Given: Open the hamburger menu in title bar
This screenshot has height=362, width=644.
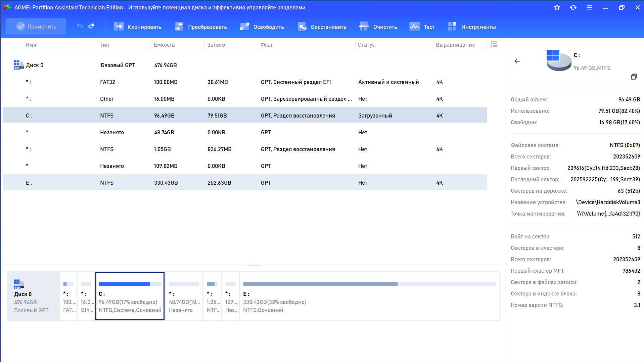Looking at the screenshot, I should tap(589, 7).
